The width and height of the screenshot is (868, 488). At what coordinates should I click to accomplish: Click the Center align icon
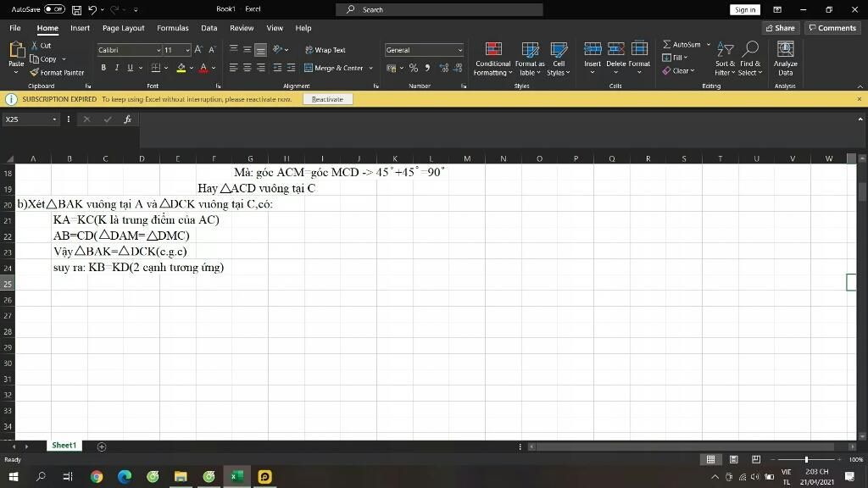(x=247, y=68)
